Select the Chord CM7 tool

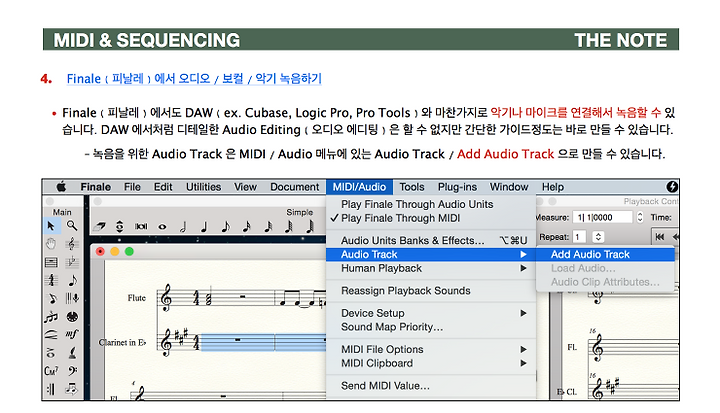51,371
